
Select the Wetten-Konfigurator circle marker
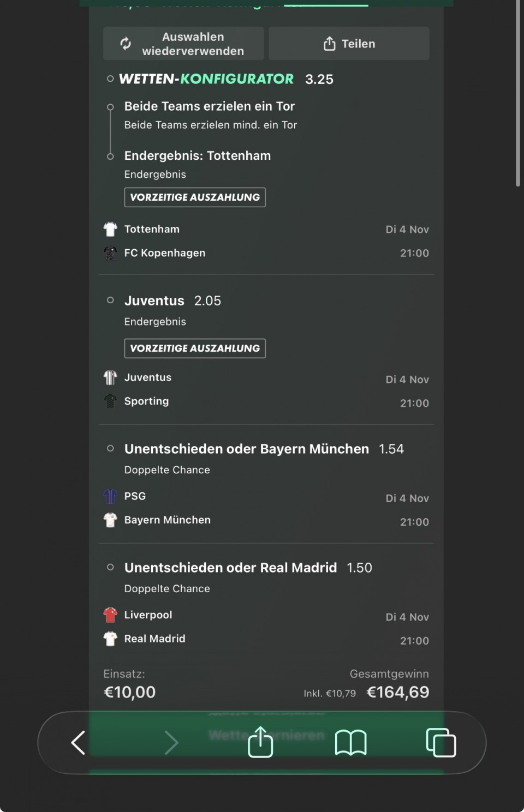(x=110, y=79)
